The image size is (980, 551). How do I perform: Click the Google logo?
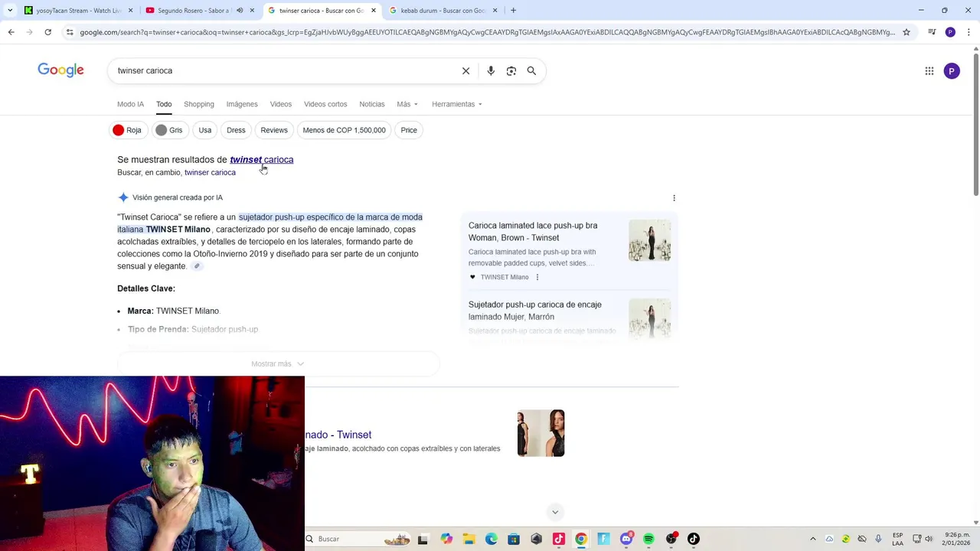(60, 70)
